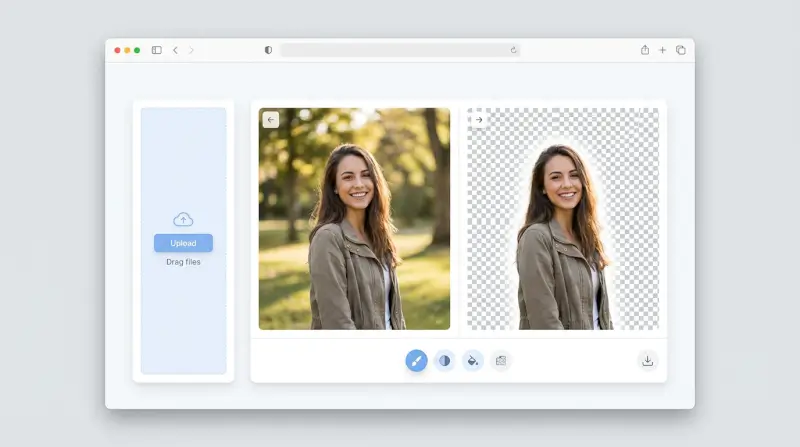The width and height of the screenshot is (800, 447).
Task: Open the background image picker tool
Action: 501,361
